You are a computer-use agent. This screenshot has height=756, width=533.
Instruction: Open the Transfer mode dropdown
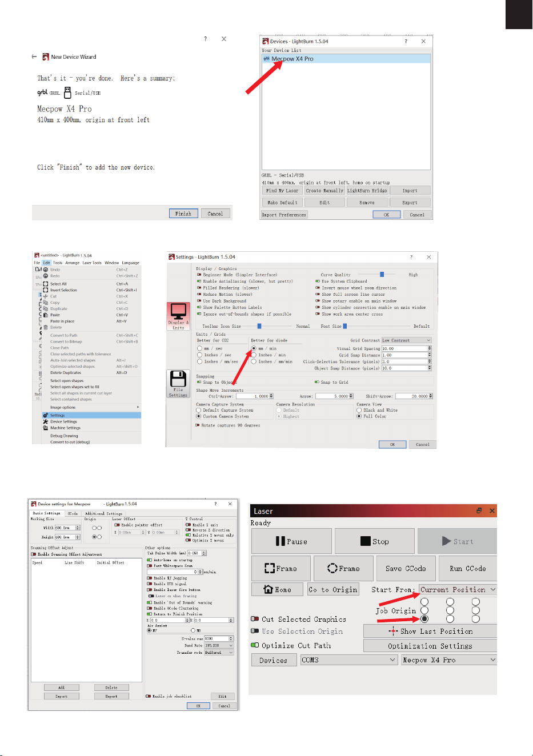click(x=219, y=652)
